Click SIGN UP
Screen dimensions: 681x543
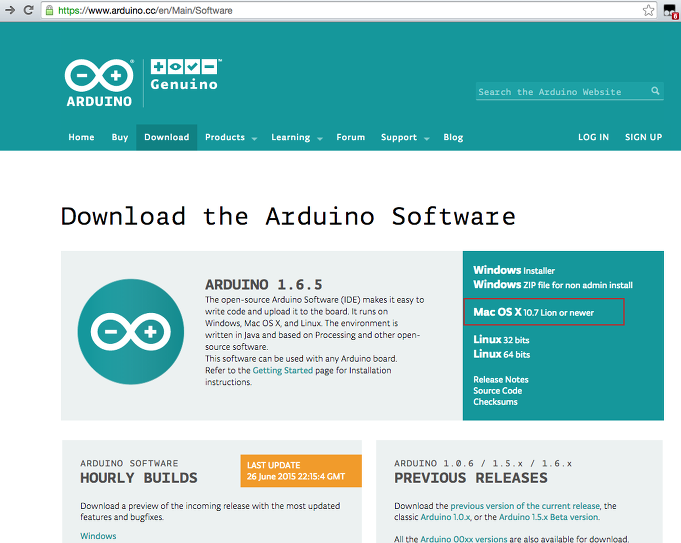tap(643, 137)
